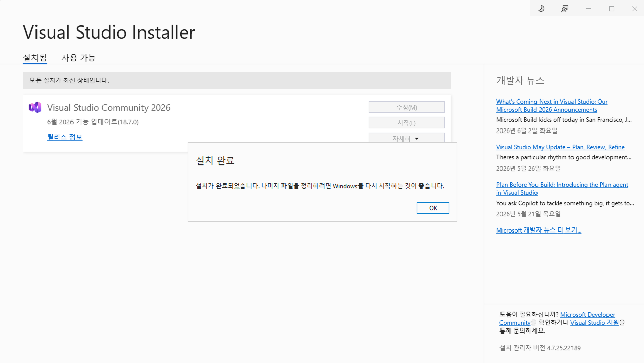Image resolution: width=644 pixels, height=363 pixels.
Task: Open Microsoft 개발자 뉴스 더 보기 link
Action: (539, 230)
